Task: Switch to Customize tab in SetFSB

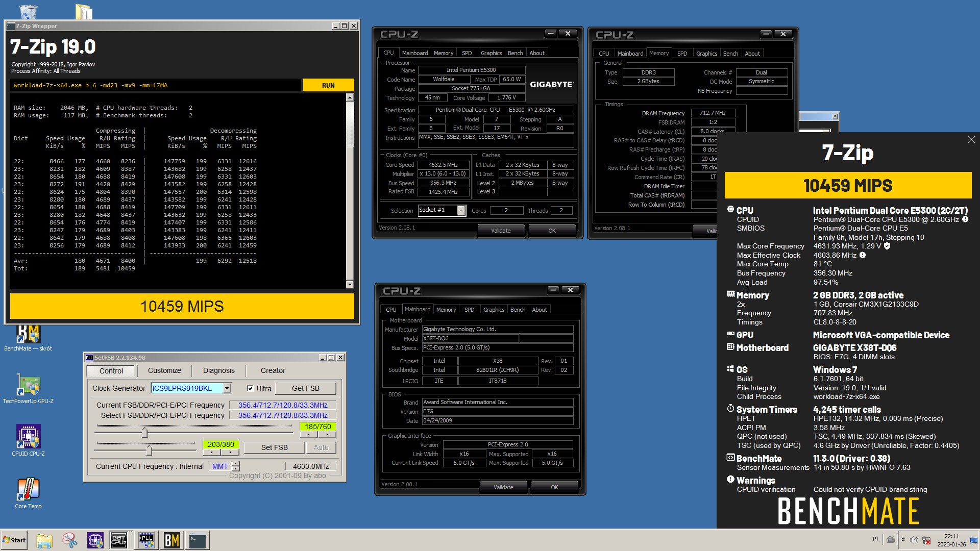Action: coord(164,370)
